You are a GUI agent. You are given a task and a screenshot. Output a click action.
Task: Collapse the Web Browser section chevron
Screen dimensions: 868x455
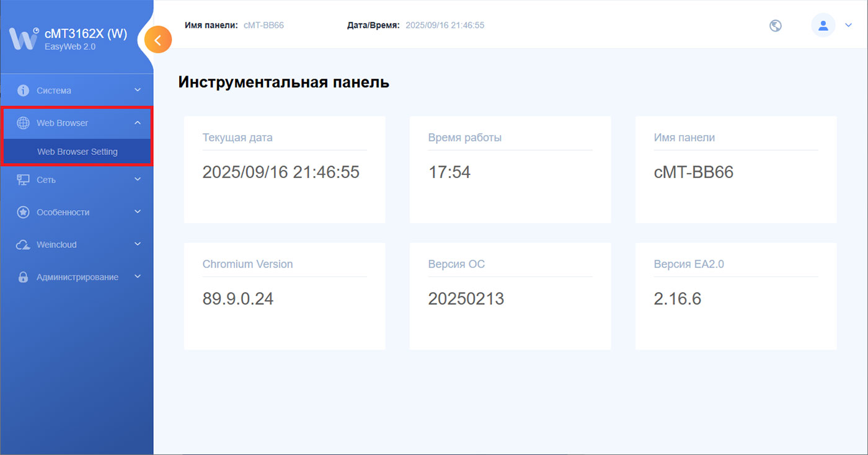138,123
